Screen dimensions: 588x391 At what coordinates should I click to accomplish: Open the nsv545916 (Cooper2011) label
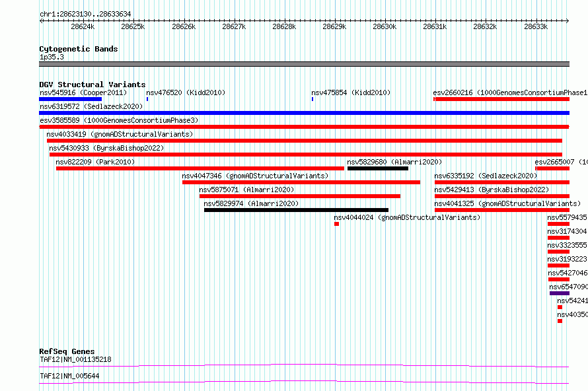(83, 92)
